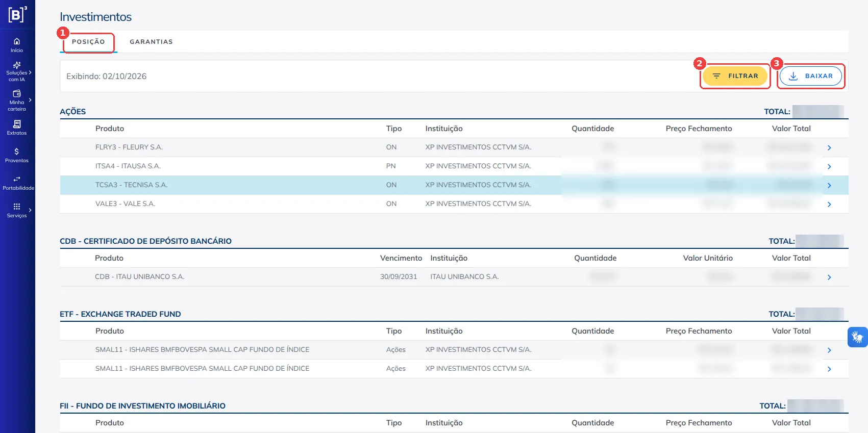Expand Serviços submenu chevron

coord(30,210)
